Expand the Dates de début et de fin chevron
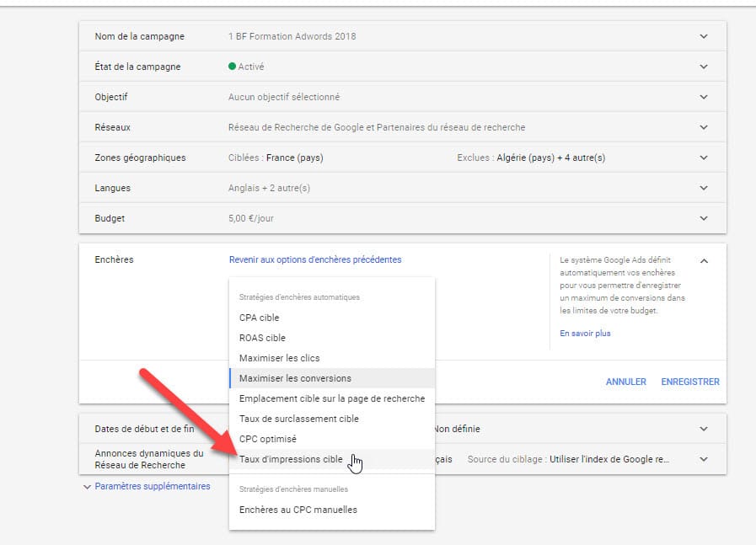The width and height of the screenshot is (756, 545). pyautogui.click(x=704, y=429)
